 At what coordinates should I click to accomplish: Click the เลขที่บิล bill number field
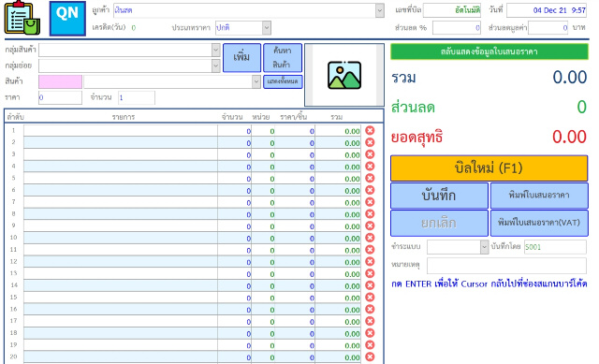(x=451, y=10)
